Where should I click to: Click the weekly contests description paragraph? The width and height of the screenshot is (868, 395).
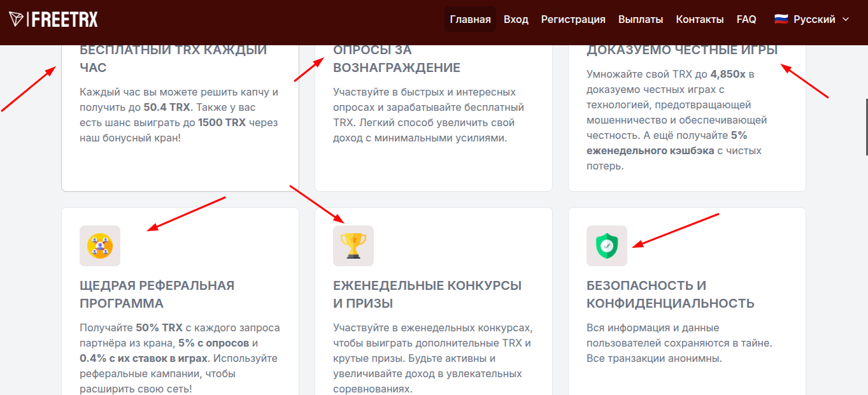[x=433, y=358]
